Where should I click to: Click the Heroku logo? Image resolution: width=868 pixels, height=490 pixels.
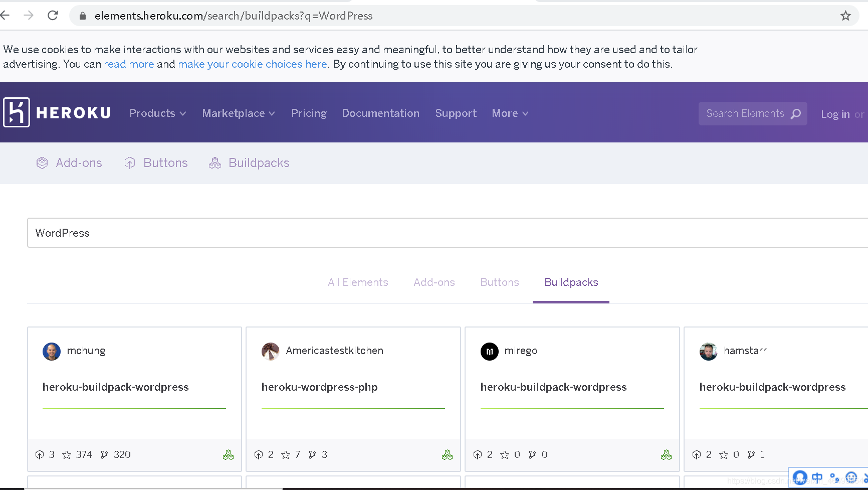(57, 112)
